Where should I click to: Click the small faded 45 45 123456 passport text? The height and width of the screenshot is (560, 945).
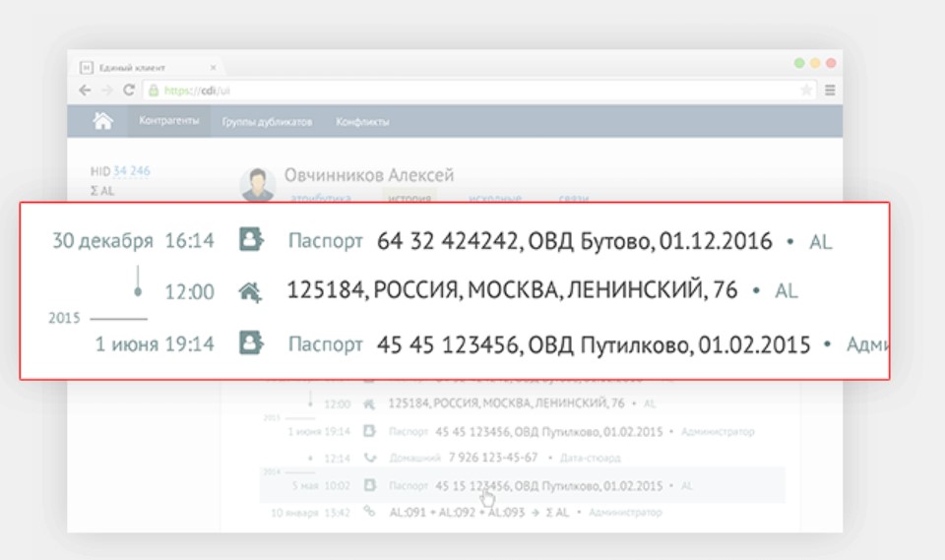548,432
